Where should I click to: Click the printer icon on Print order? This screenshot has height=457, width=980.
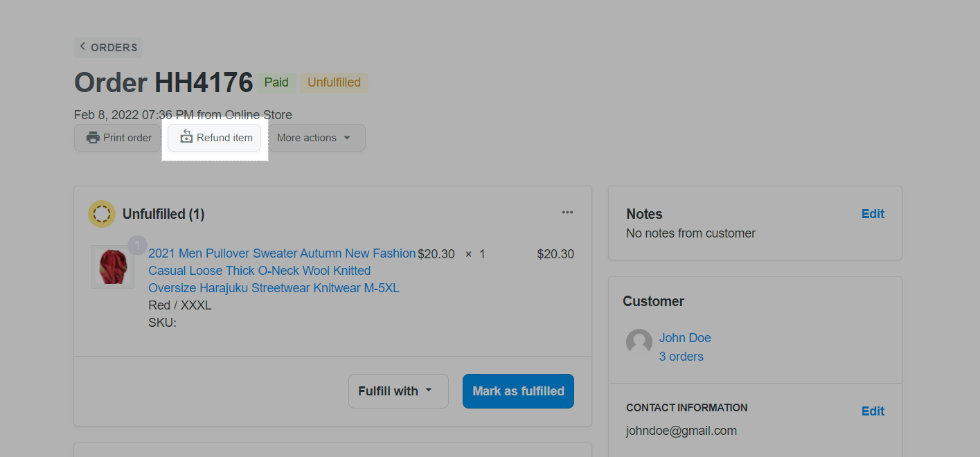[93, 138]
